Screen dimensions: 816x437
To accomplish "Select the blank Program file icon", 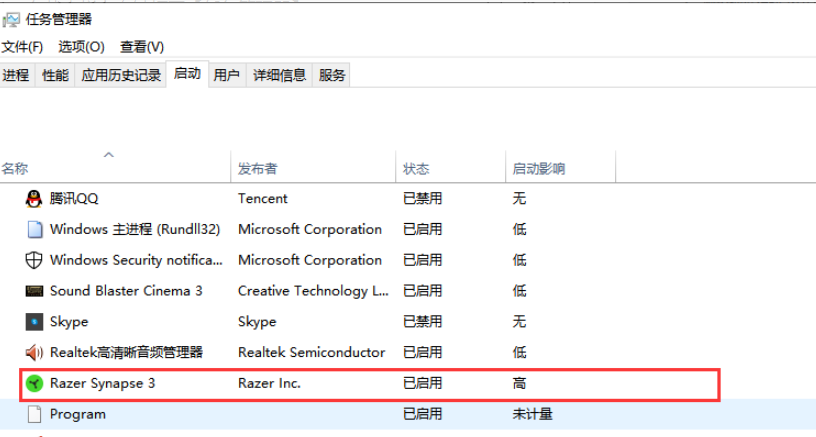I will (34, 414).
